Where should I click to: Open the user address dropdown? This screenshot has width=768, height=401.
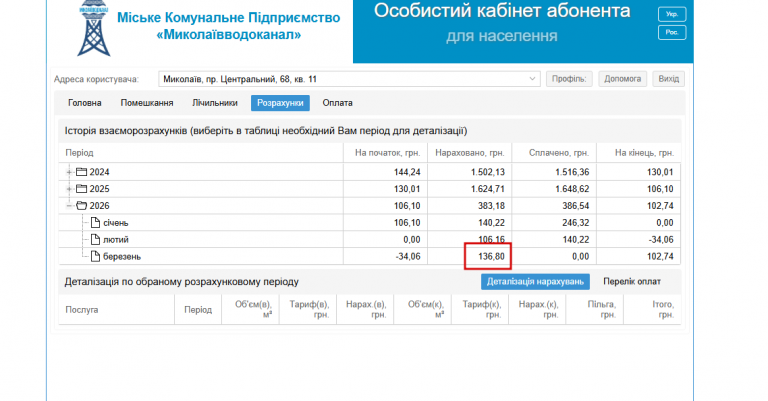coord(349,79)
